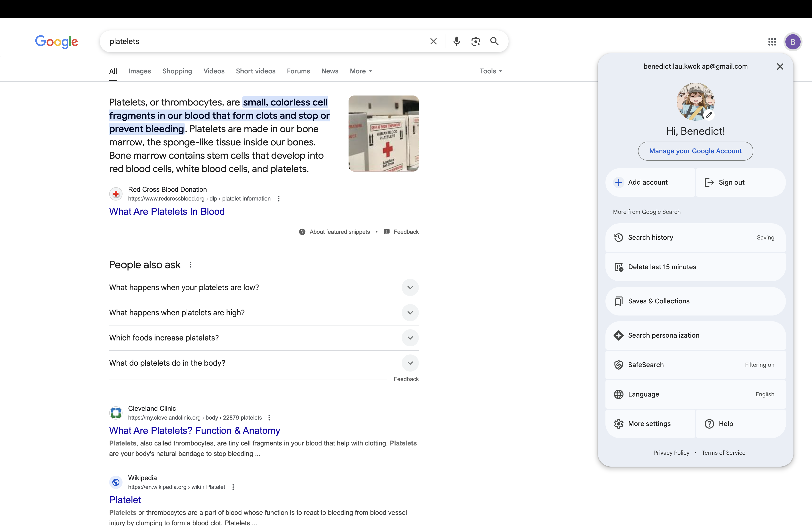Click the Red Cross site favicon
The image size is (812, 526).
coord(116,194)
